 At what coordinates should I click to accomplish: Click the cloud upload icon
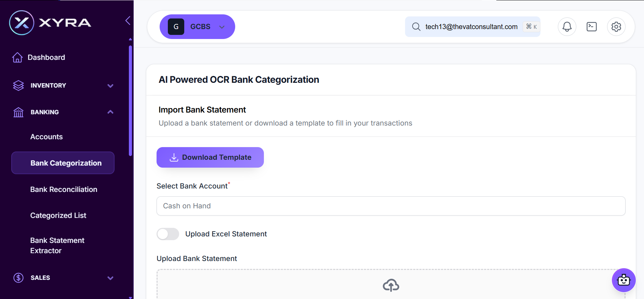click(391, 285)
